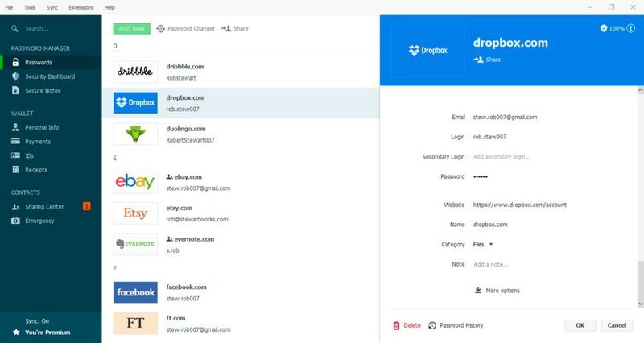Select the FT logo thumbnail
Image resolution: width=644 pixels, height=343 pixels.
(135, 324)
